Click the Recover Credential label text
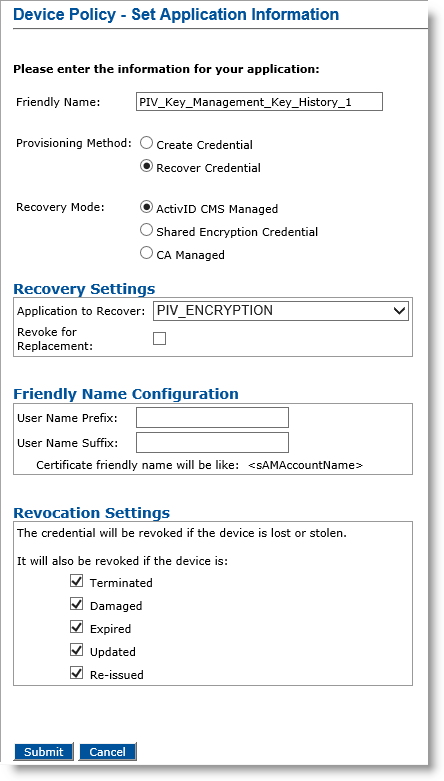The width and height of the screenshot is (444, 781). tap(208, 168)
